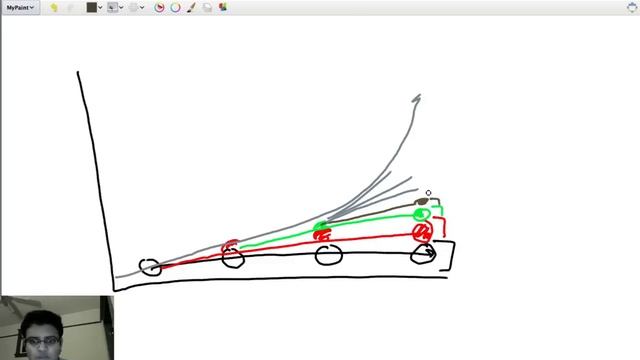Open the red color triangle selector
The height and width of the screenshot is (360, 640).
click(160, 7)
